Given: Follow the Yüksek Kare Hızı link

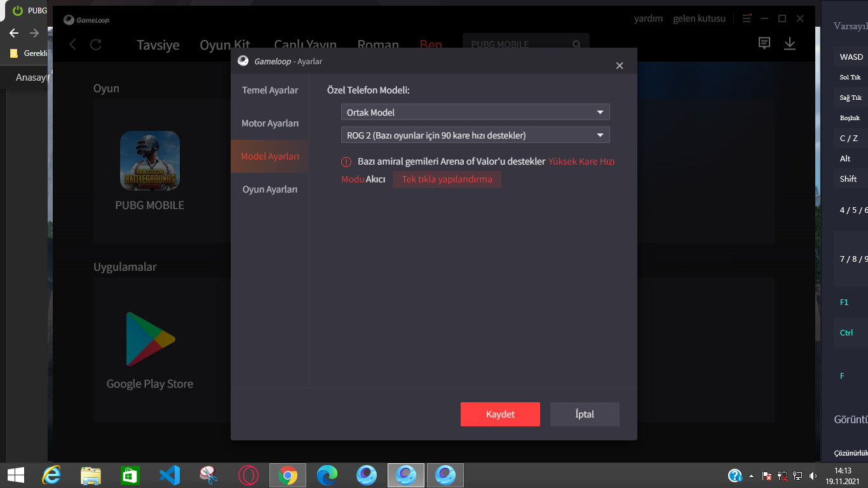Looking at the screenshot, I should 581,161.
